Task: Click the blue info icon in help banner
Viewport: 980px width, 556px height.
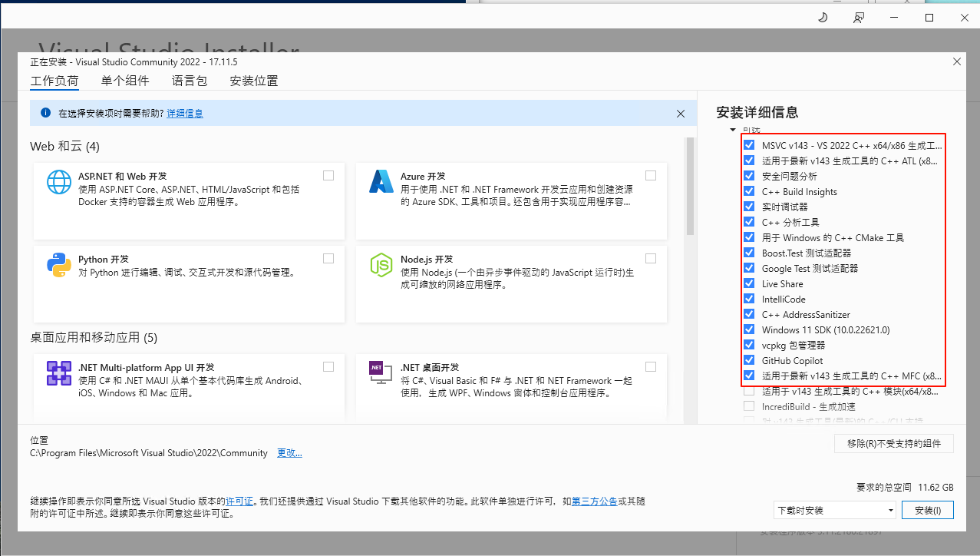Action: tap(45, 113)
